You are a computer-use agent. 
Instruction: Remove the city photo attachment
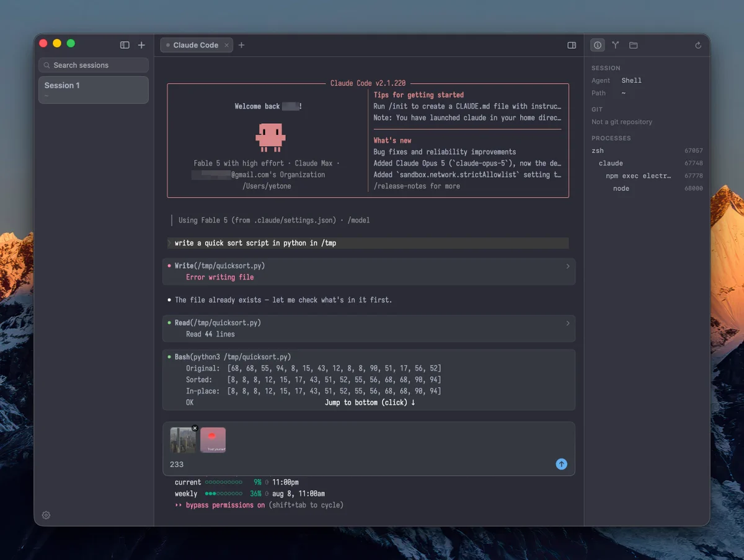coord(195,428)
